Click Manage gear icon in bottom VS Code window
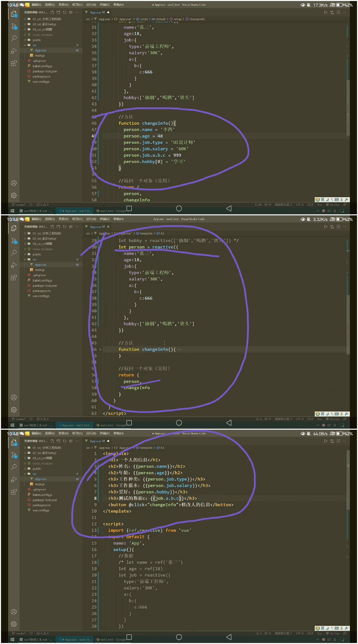 (14, 624)
